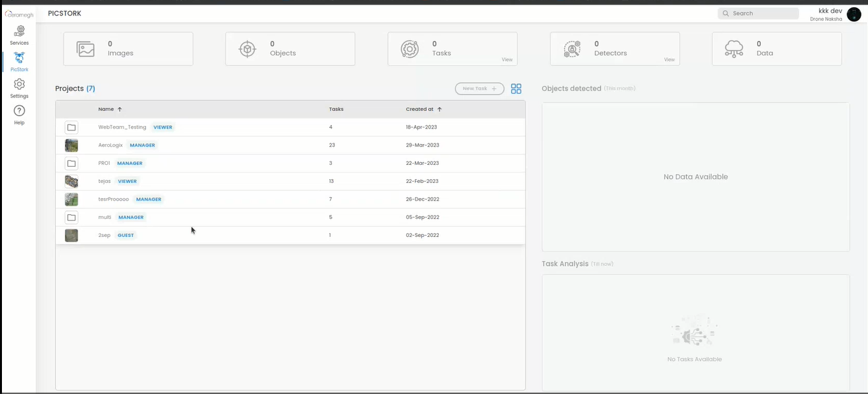868x394 pixels.
Task: Click the Aeromegh logo
Action: [x=19, y=14]
